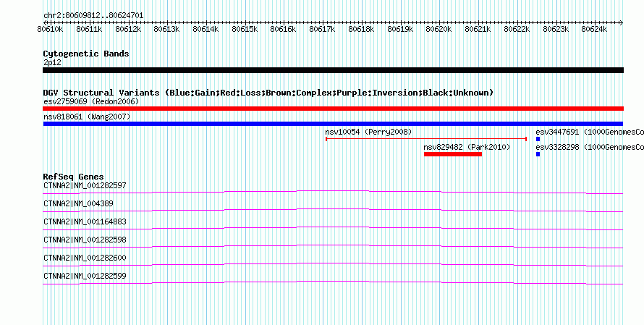Click the 80612k ruler tick label

[128, 29]
